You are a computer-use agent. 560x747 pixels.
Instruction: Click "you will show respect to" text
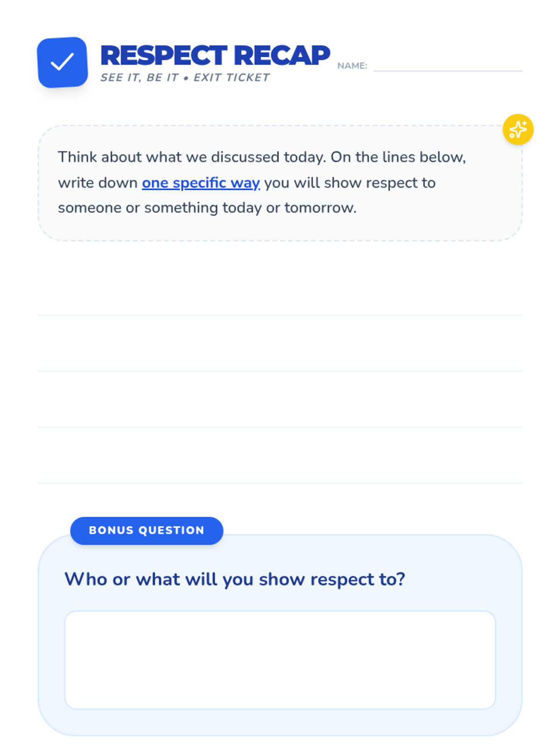coord(350,183)
